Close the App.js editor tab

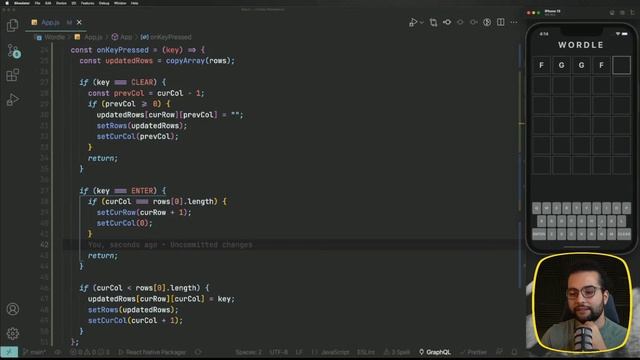[79, 22]
